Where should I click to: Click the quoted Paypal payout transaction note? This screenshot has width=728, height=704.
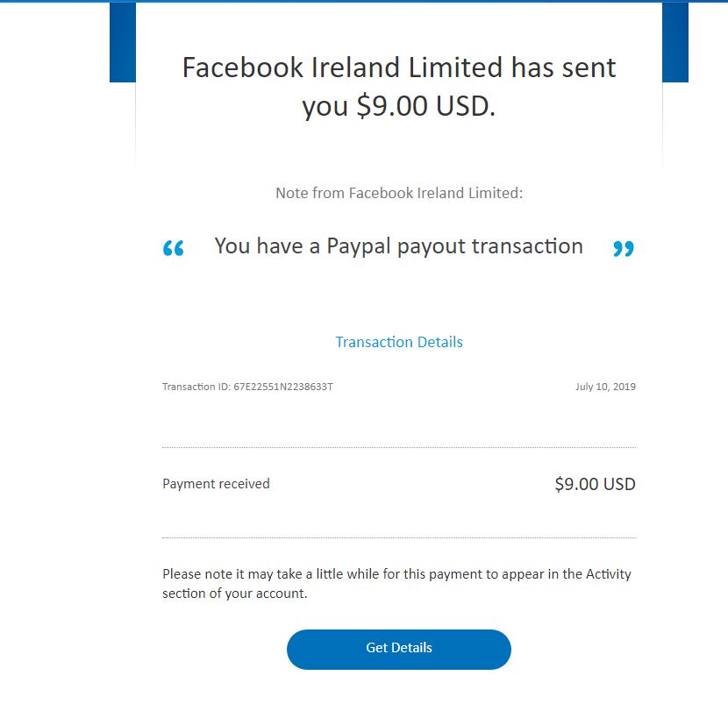coord(398,246)
